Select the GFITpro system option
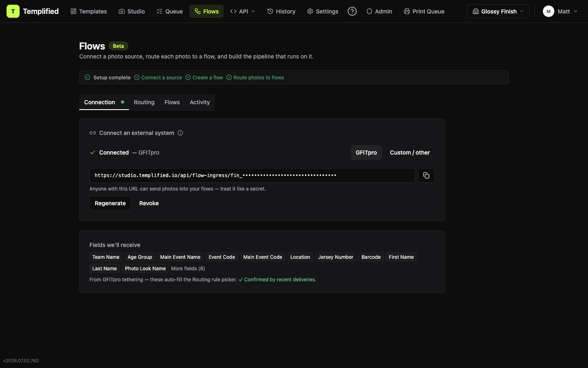588x368 pixels. point(366,153)
